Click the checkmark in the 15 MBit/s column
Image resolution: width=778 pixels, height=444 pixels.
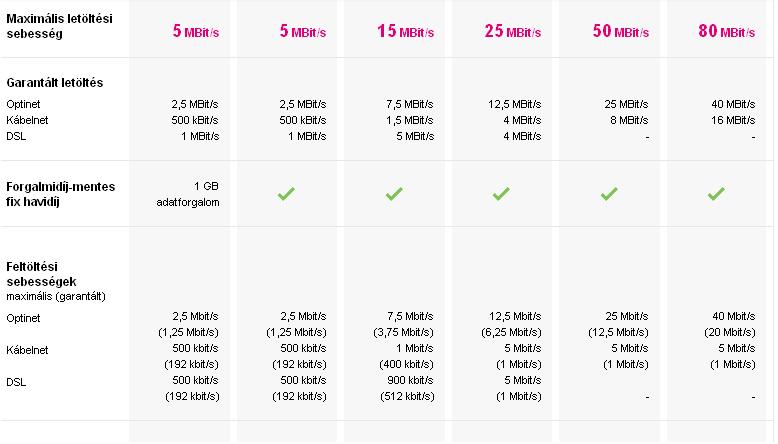pyautogui.click(x=394, y=194)
